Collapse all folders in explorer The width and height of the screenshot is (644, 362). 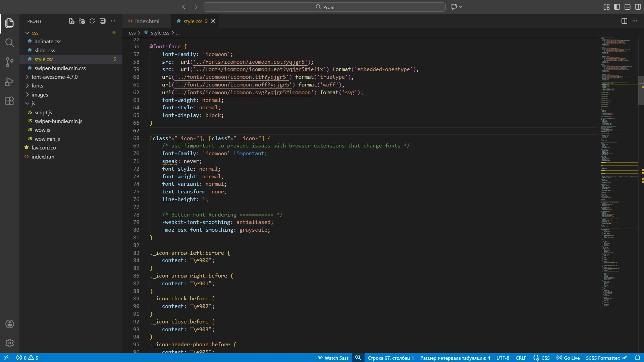coord(103,21)
